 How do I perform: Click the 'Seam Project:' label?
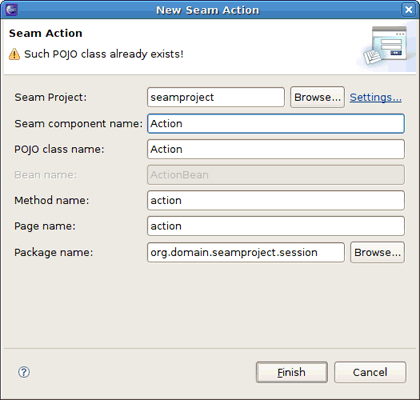(x=50, y=97)
